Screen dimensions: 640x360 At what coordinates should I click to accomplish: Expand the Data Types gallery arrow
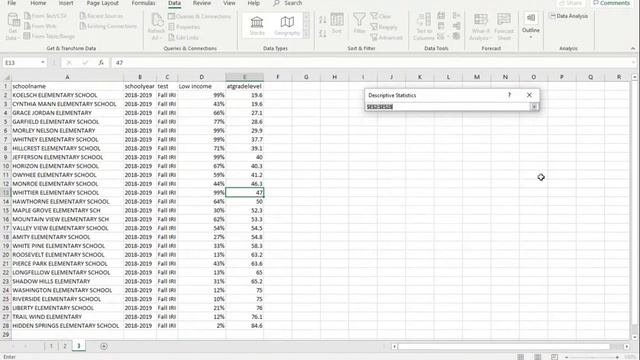(307, 36)
